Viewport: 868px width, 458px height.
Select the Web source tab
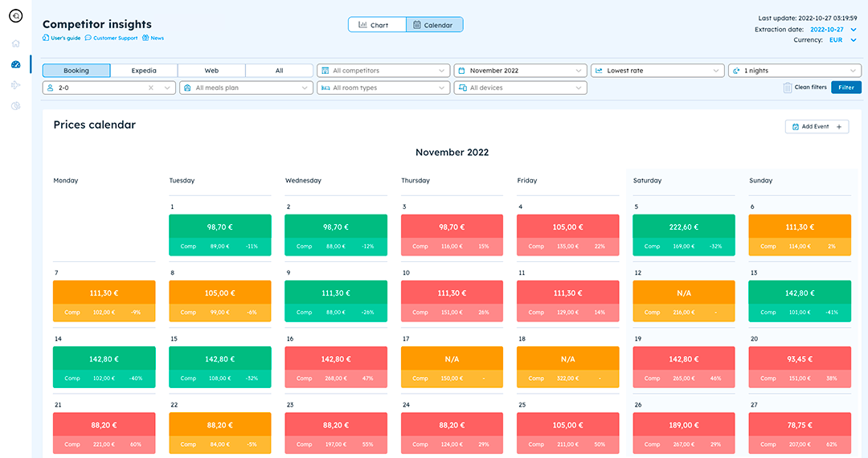211,71
